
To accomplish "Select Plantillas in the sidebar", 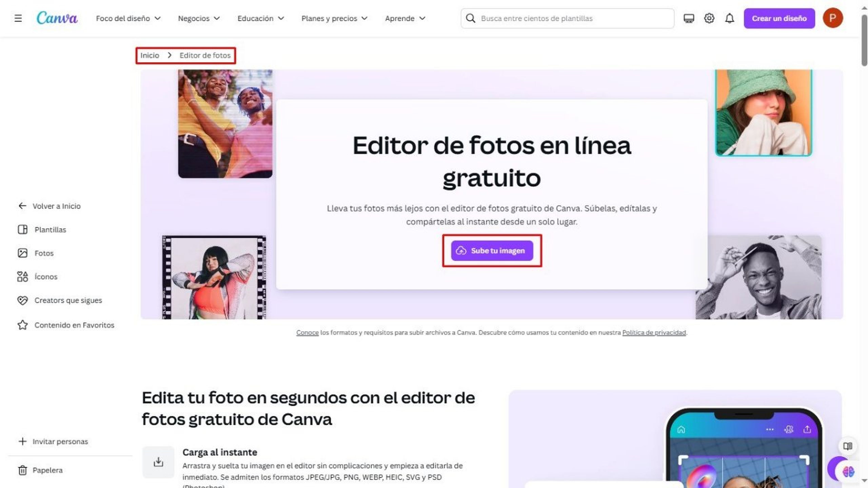I will point(50,230).
